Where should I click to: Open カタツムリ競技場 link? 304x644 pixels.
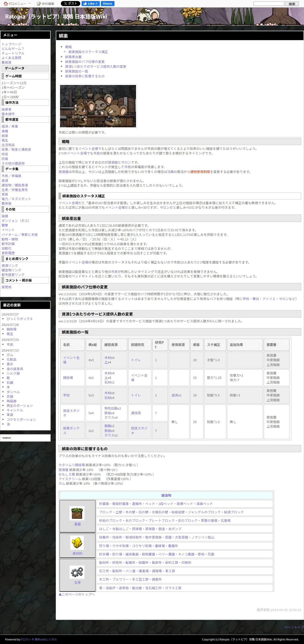71,465
